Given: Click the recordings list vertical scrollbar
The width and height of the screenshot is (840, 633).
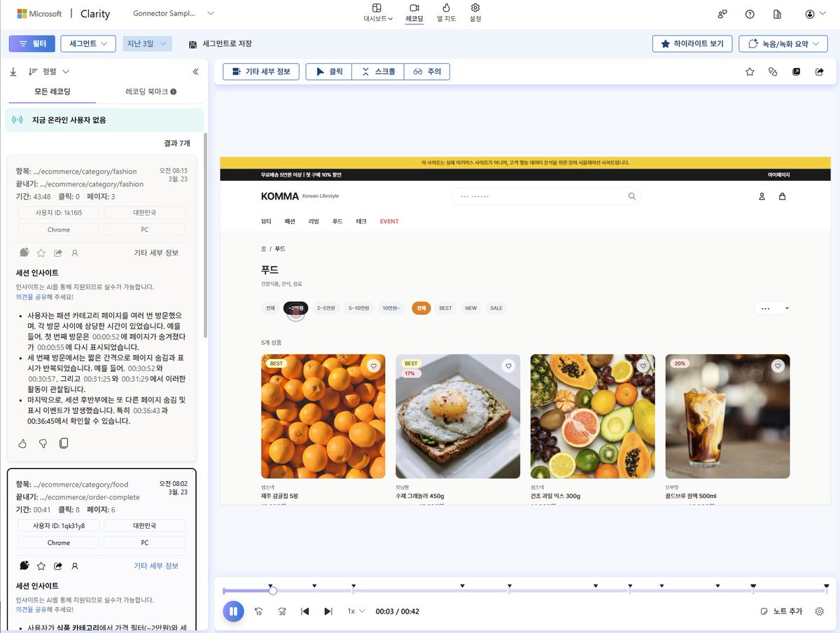Looking at the screenshot, I should [x=205, y=235].
